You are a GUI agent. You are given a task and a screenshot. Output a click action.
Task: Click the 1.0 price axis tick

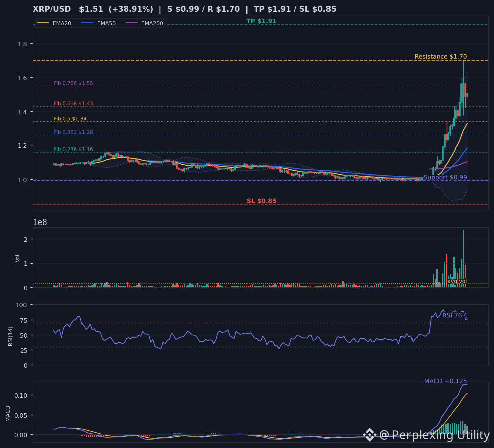pos(22,180)
